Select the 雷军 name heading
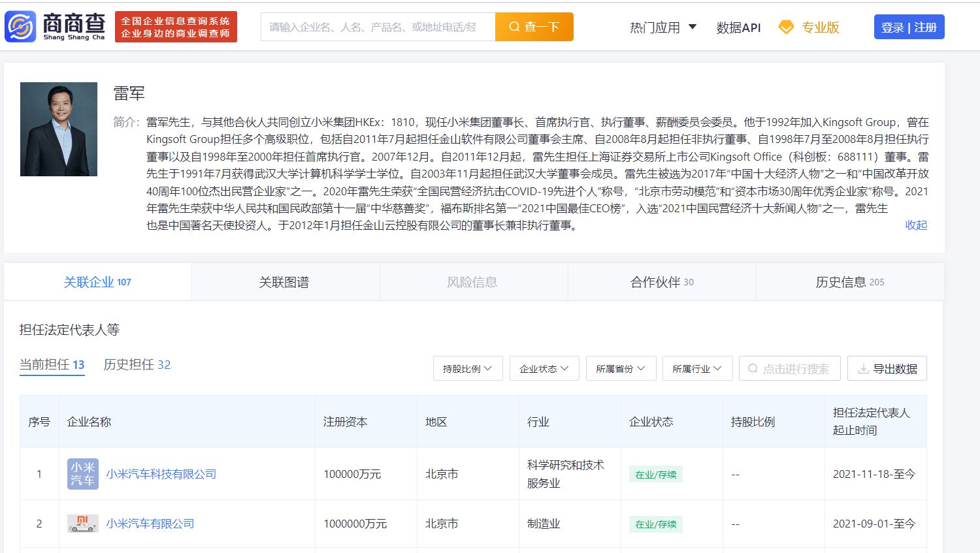The width and height of the screenshot is (980, 553). (x=129, y=93)
